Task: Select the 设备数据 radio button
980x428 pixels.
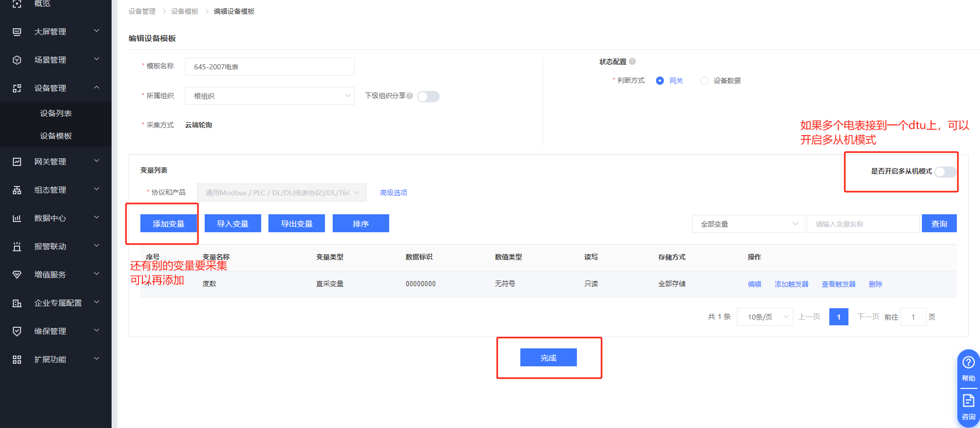Action: [704, 81]
